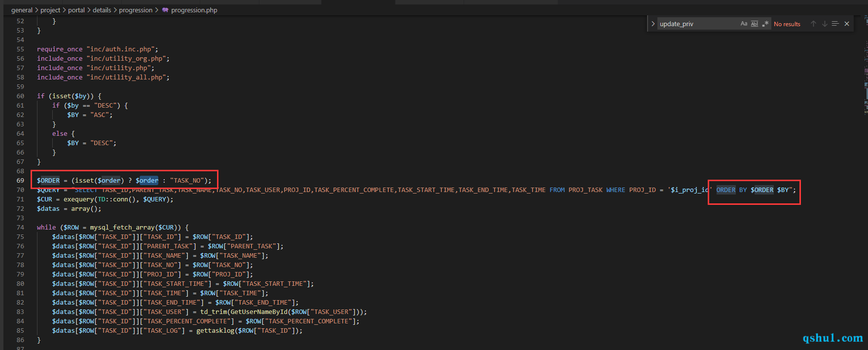Toggle Match Whole Word in the find widget

pyautogui.click(x=755, y=24)
